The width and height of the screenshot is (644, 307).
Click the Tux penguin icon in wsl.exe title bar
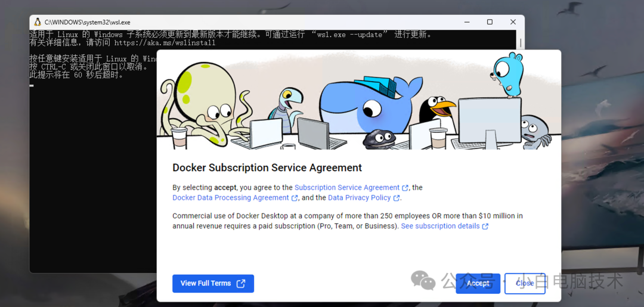point(38,22)
